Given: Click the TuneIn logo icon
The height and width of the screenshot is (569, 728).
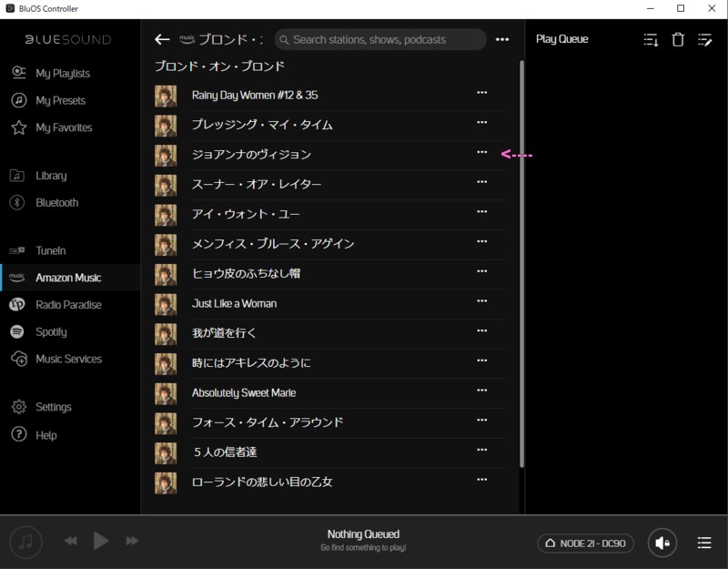Looking at the screenshot, I should (17, 250).
